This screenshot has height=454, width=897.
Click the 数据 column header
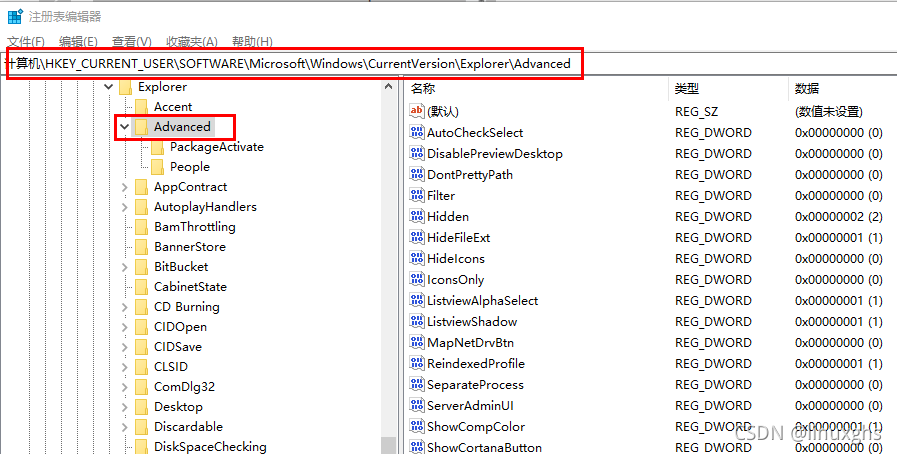pos(843,89)
